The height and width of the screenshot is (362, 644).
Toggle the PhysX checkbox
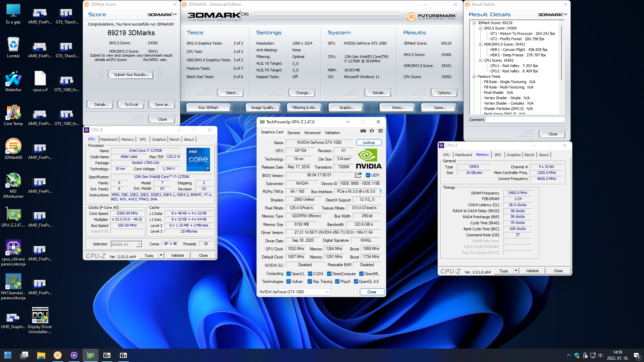[x=337, y=281]
